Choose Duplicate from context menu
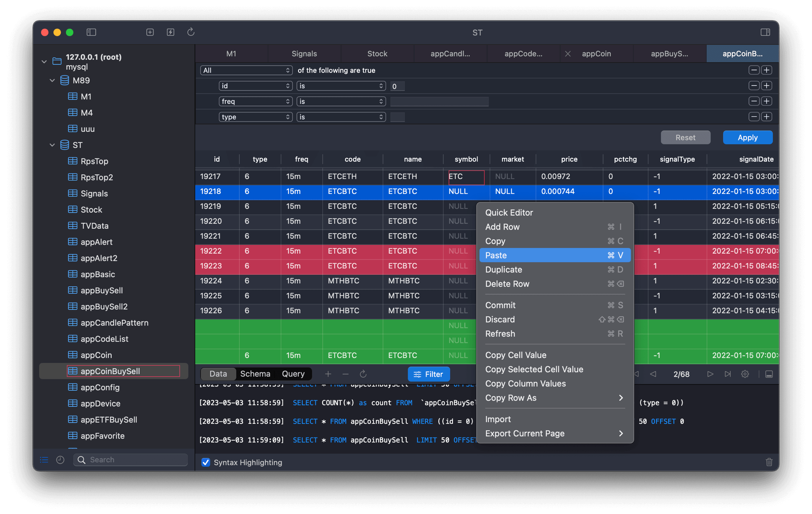 (555, 269)
